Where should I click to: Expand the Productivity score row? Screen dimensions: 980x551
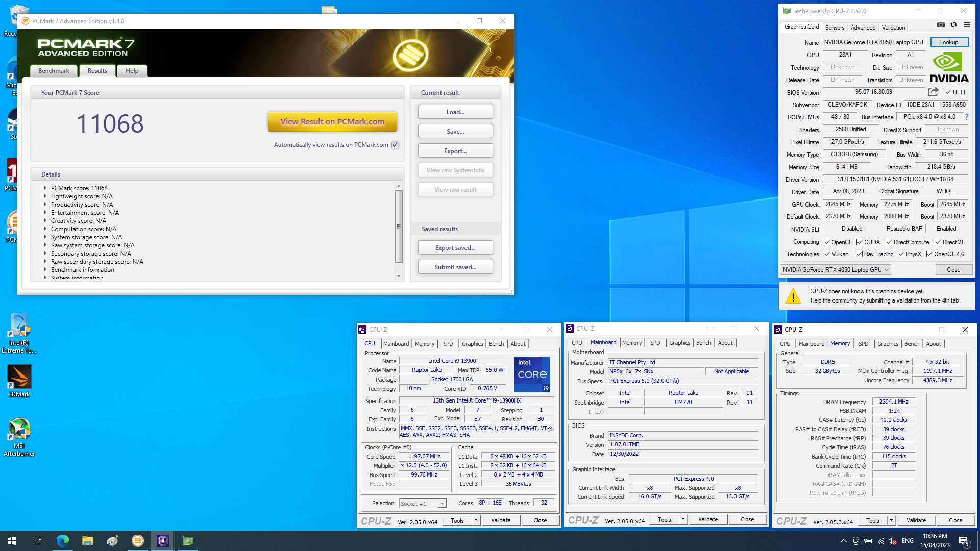45,204
